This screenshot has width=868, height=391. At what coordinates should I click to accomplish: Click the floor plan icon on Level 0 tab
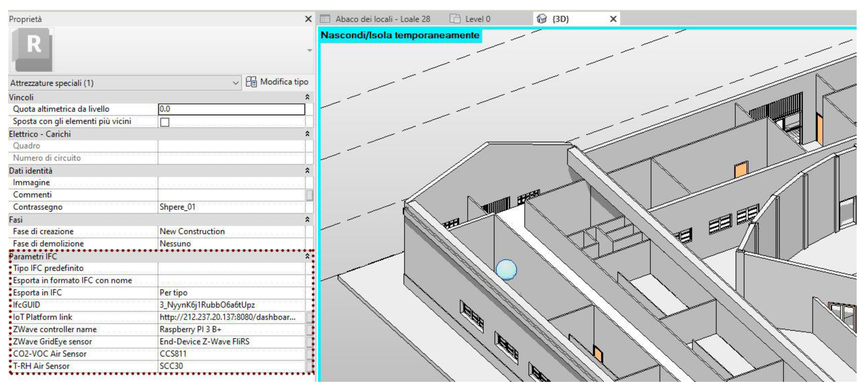coord(455,19)
